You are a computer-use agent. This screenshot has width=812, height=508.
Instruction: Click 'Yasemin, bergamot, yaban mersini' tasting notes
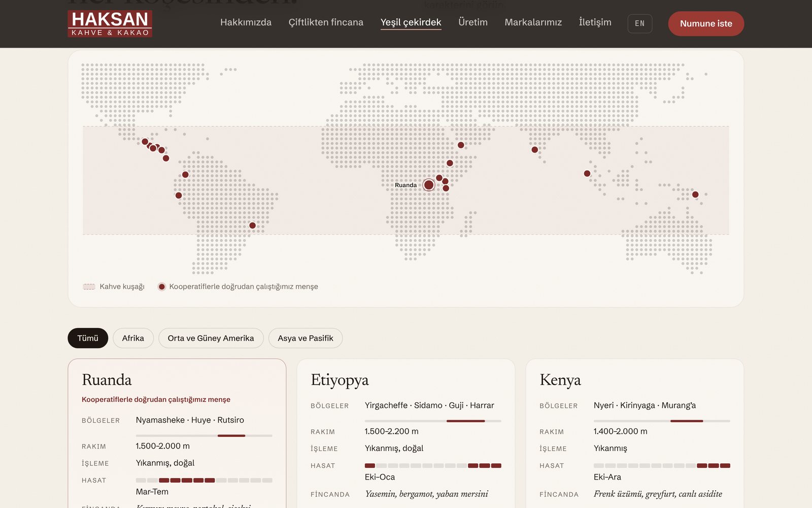pyautogui.click(x=426, y=494)
